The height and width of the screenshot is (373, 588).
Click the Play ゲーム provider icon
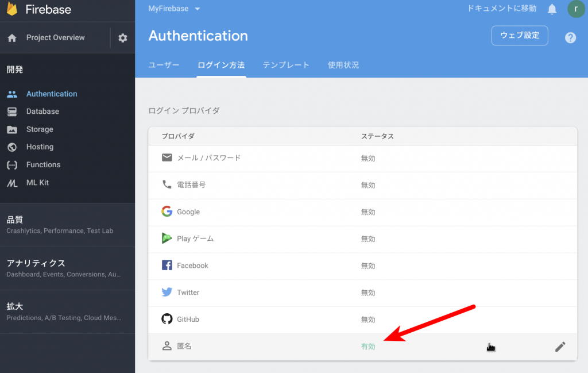click(x=167, y=239)
